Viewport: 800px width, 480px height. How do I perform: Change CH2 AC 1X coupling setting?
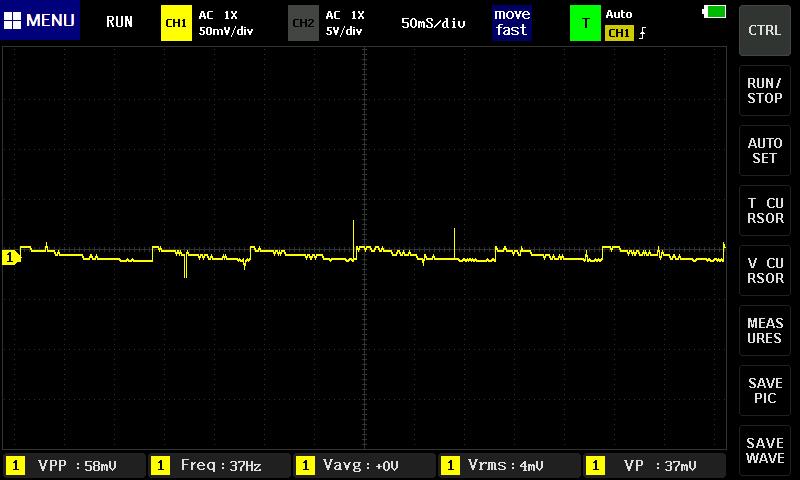tap(345, 15)
